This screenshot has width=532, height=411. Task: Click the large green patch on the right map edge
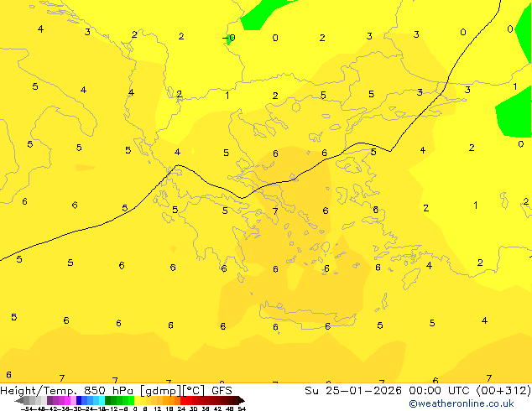pos(514,113)
